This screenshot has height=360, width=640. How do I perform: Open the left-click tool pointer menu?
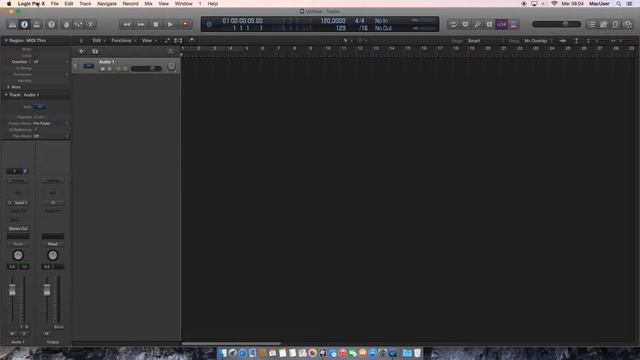(348, 41)
